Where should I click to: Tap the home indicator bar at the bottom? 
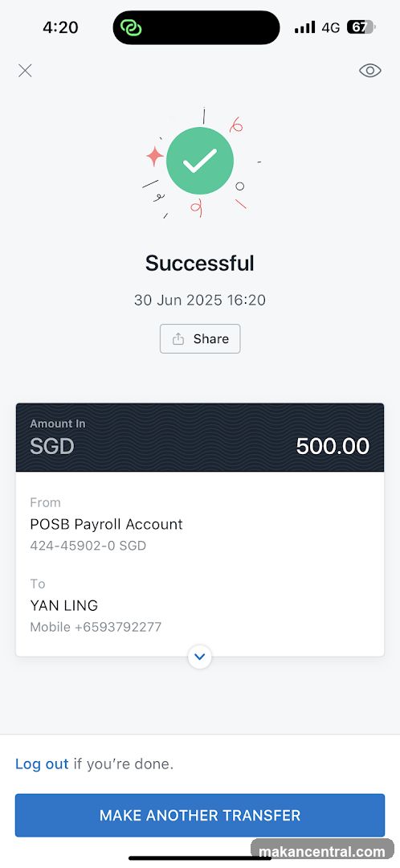coord(200,858)
